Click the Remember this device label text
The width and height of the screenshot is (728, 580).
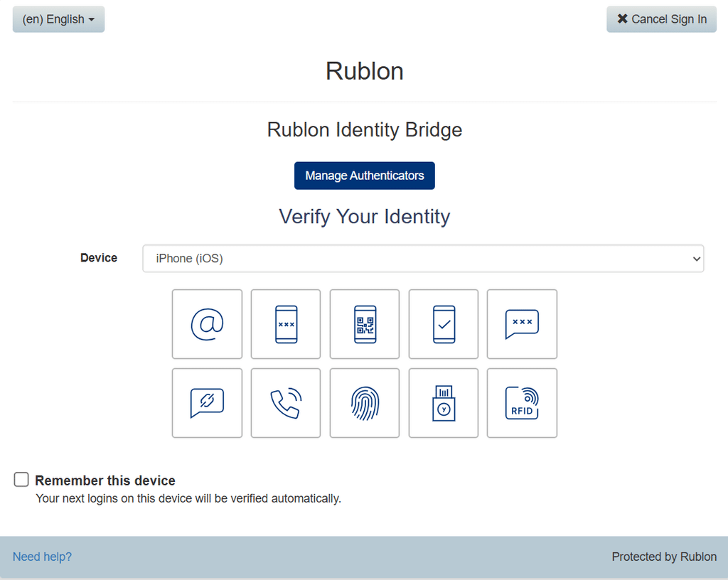coord(105,480)
